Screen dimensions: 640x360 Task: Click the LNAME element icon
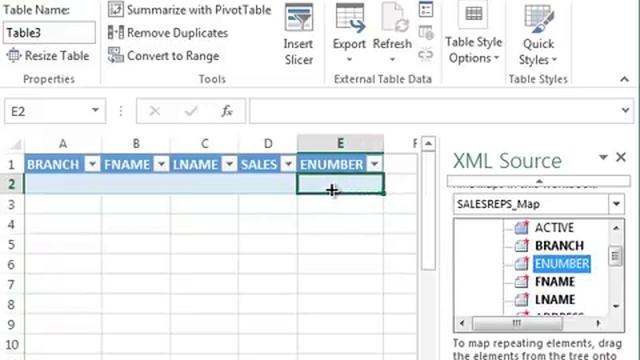point(522,299)
